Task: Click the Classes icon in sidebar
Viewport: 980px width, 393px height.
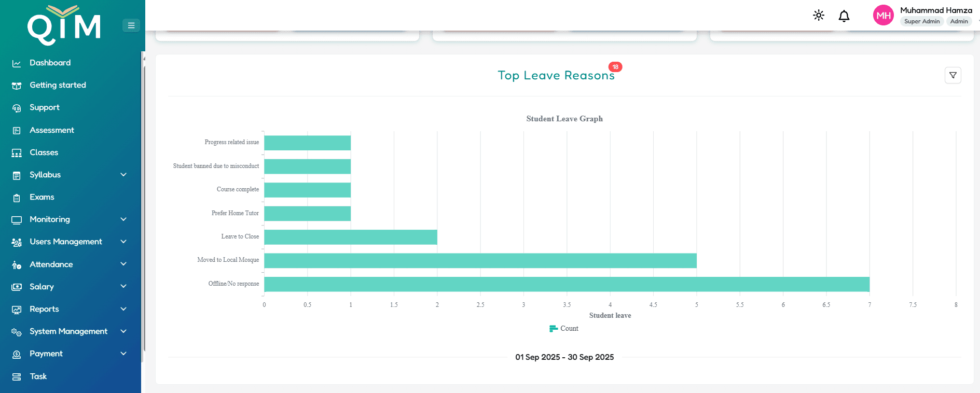Action: pyautogui.click(x=17, y=153)
